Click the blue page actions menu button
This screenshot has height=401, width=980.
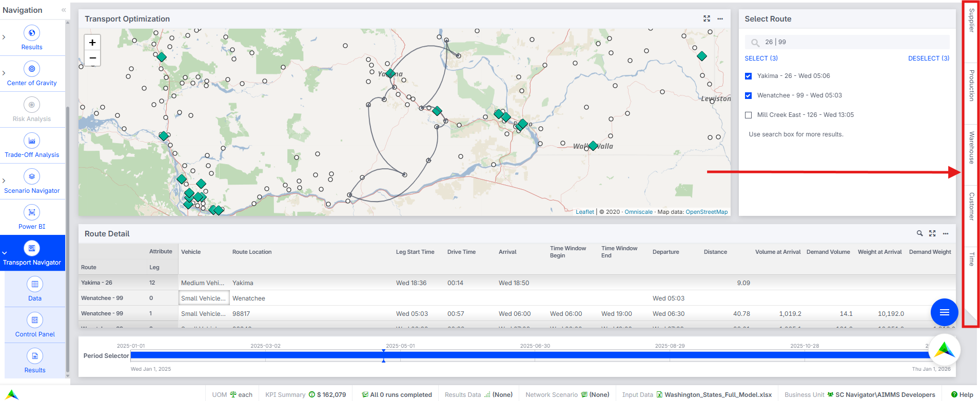[945, 312]
